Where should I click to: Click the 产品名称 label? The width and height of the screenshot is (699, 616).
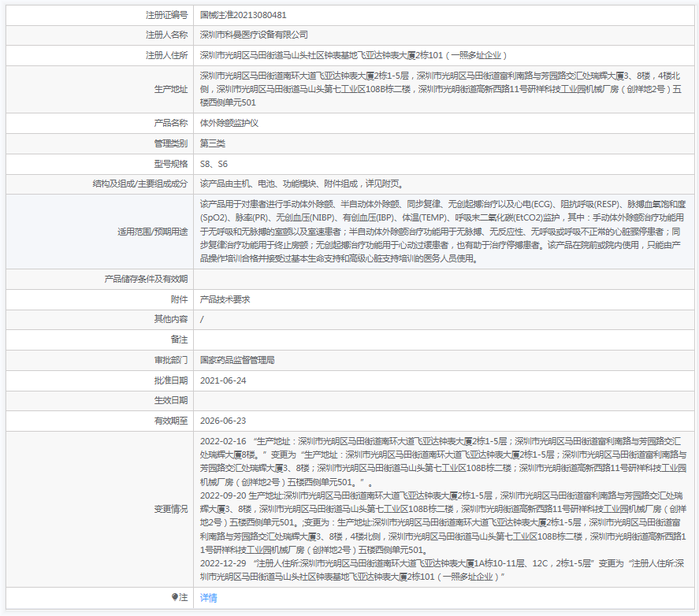(x=171, y=123)
